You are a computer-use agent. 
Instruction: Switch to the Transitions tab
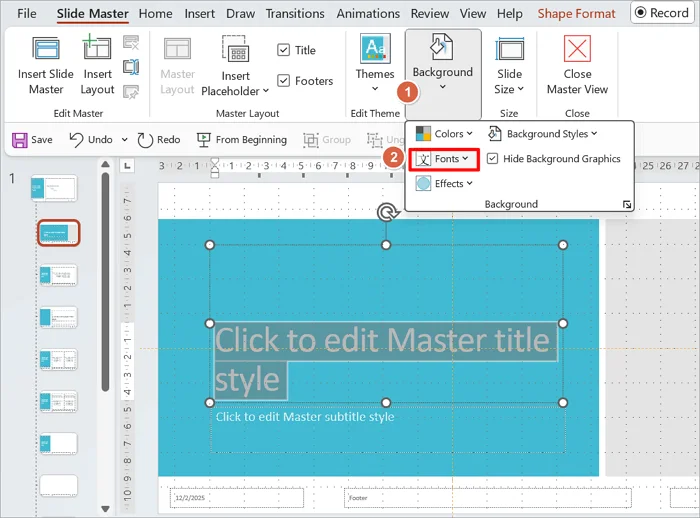pos(295,13)
